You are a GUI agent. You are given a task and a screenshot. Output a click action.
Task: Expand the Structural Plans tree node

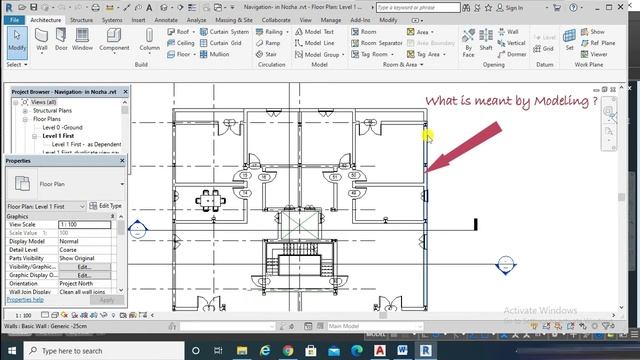point(25,111)
